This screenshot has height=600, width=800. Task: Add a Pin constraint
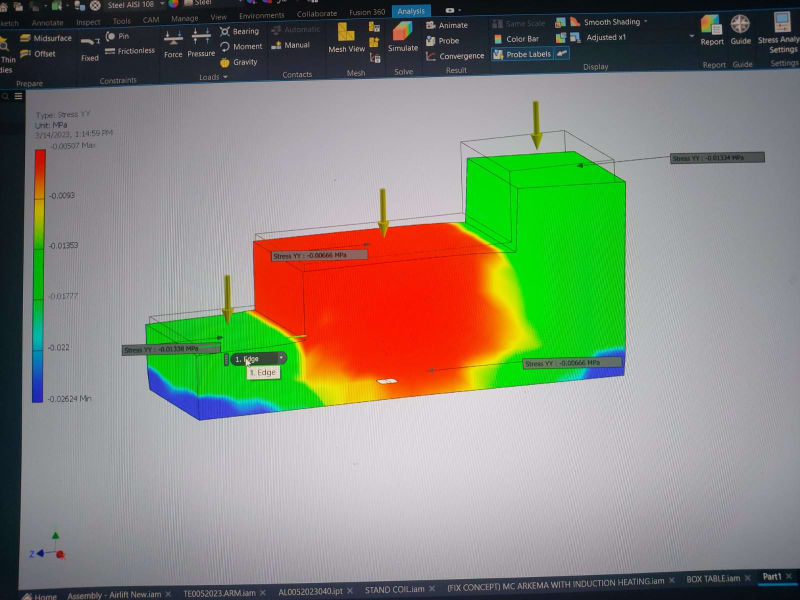tap(117, 36)
